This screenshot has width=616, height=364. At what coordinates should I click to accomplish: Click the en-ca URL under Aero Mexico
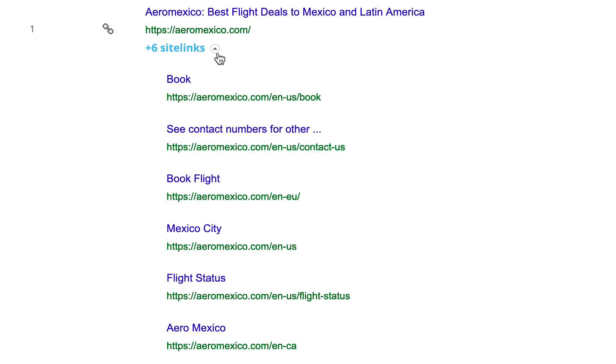tap(231, 346)
